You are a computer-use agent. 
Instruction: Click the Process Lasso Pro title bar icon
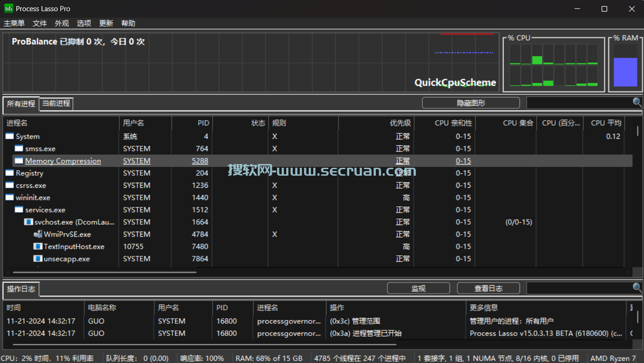8,8
